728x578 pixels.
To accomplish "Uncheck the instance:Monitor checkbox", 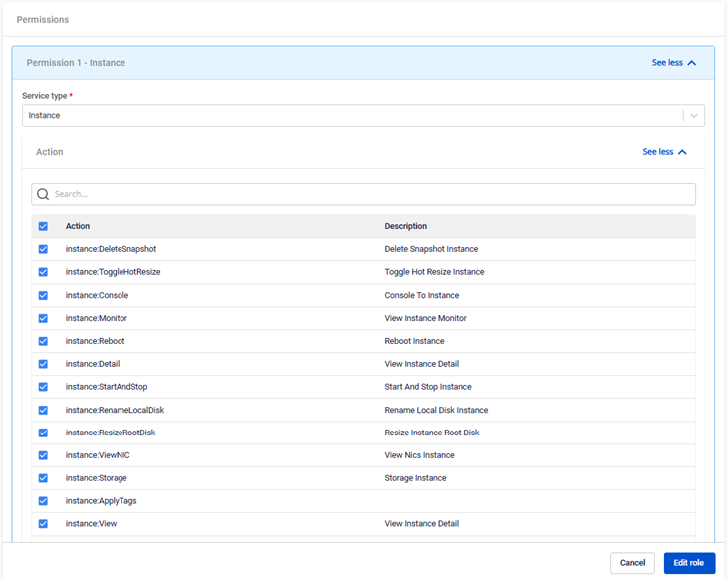I will [43, 318].
